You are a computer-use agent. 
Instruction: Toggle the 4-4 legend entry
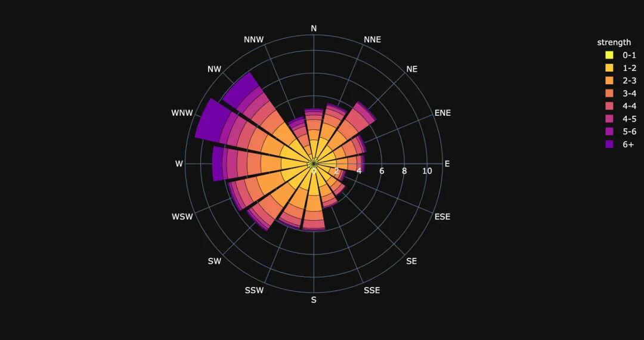pyautogui.click(x=620, y=106)
